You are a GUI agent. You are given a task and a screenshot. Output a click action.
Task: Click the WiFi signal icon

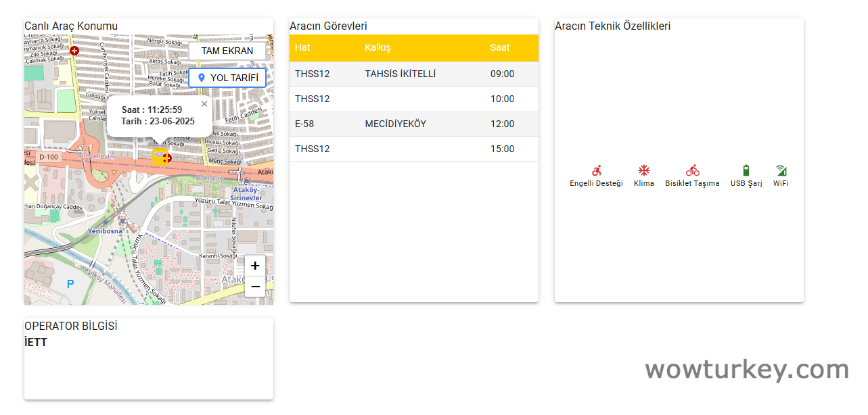coord(781,171)
